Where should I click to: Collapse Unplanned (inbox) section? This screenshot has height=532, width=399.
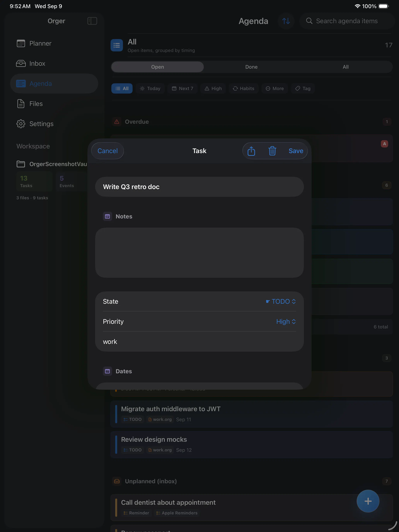tap(252, 481)
